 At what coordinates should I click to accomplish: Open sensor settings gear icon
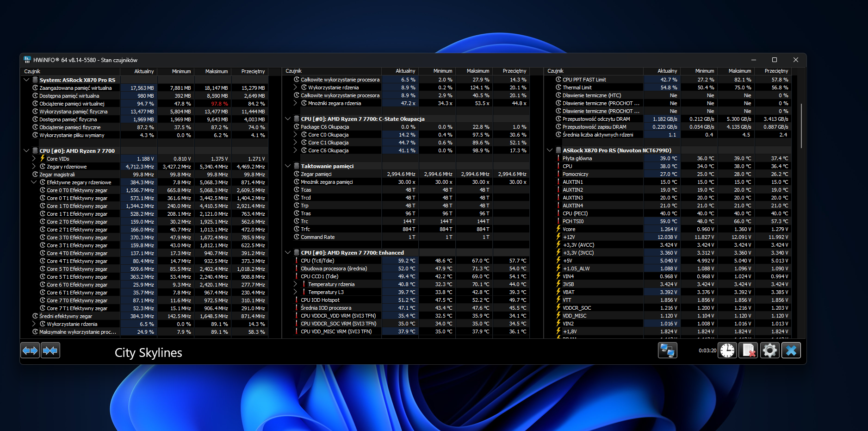pyautogui.click(x=770, y=350)
